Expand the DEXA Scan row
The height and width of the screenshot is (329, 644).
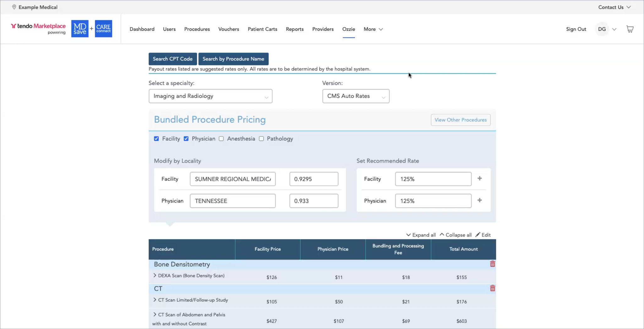point(155,276)
